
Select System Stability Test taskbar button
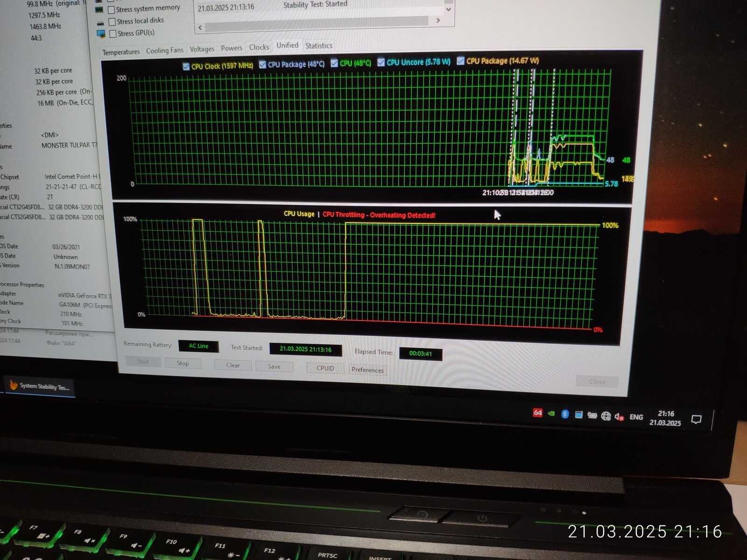pos(39,386)
